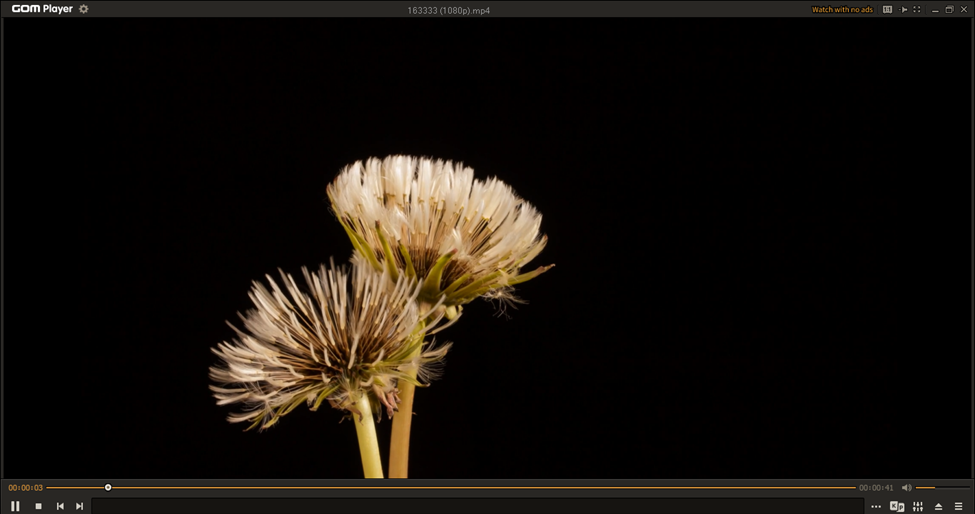Click the eject open file icon

[x=938, y=507]
